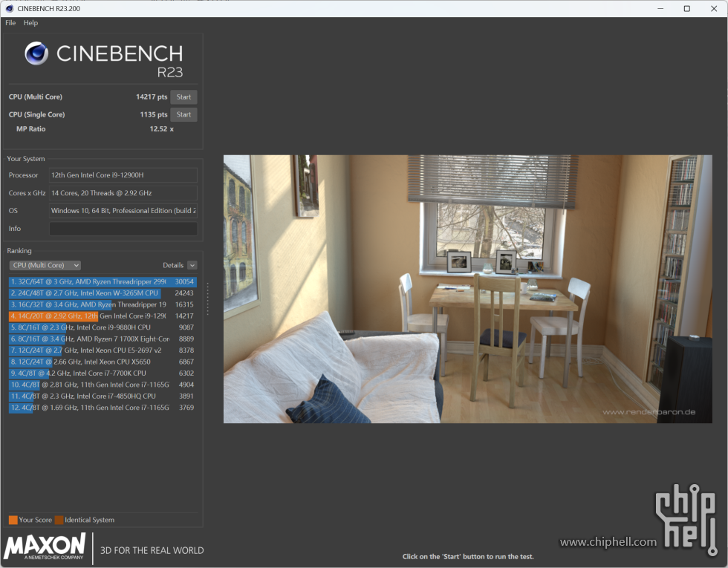
Task: Select ranking row 7 Xeon E5-2697 v2
Action: 103,350
